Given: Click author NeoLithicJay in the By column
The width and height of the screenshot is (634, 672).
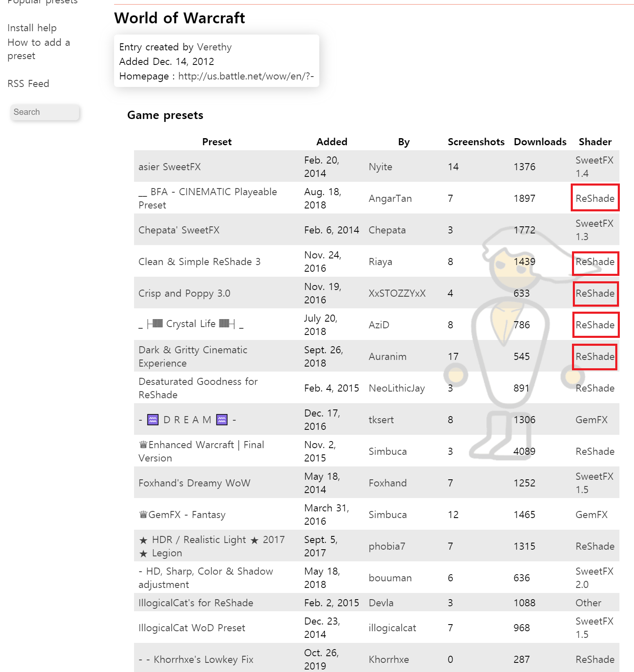Looking at the screenshot, I should pyautogui.click(x=397, y=388).
